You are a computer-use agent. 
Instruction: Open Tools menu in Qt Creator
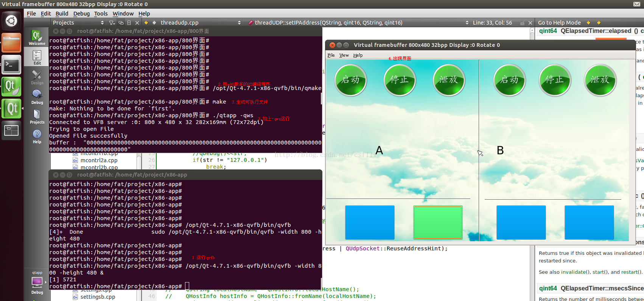101,14
